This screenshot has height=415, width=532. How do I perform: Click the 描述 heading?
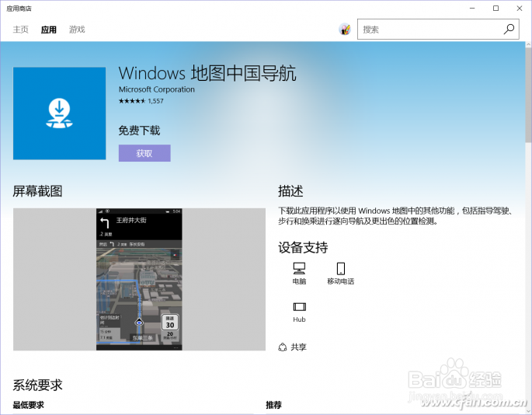(x=290, y=191)
